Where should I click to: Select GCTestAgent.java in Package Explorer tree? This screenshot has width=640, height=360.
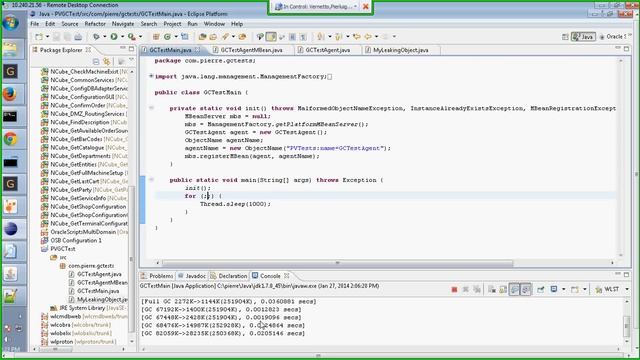click(x=99, y=274)
